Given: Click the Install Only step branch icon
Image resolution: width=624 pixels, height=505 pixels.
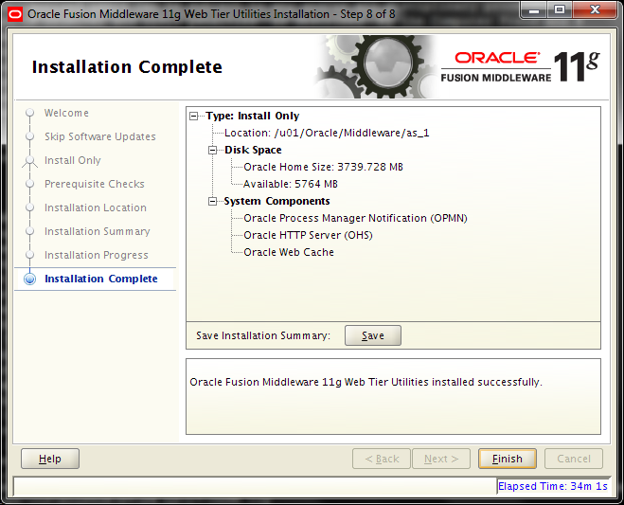Looking at the screenshot, I should [30, 161].
